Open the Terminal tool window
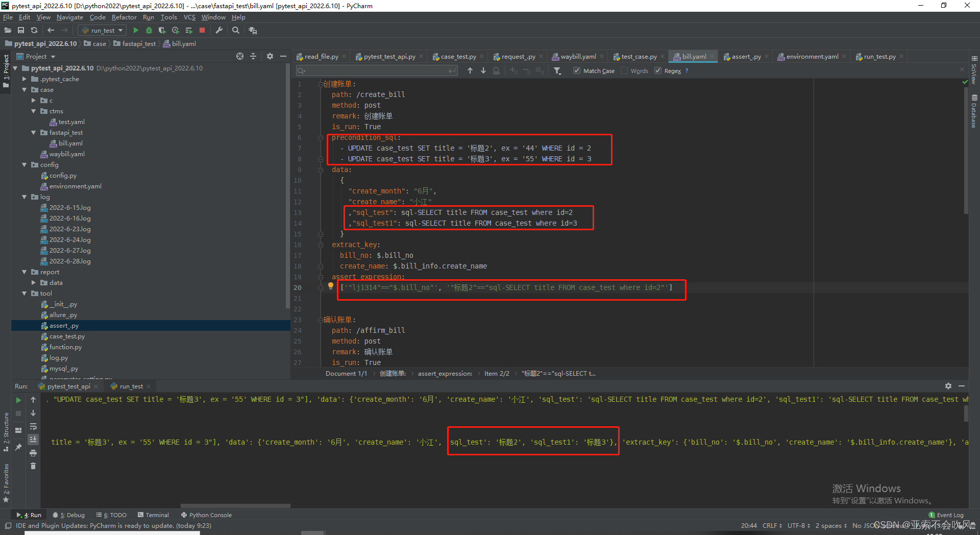 coord(153,515)
